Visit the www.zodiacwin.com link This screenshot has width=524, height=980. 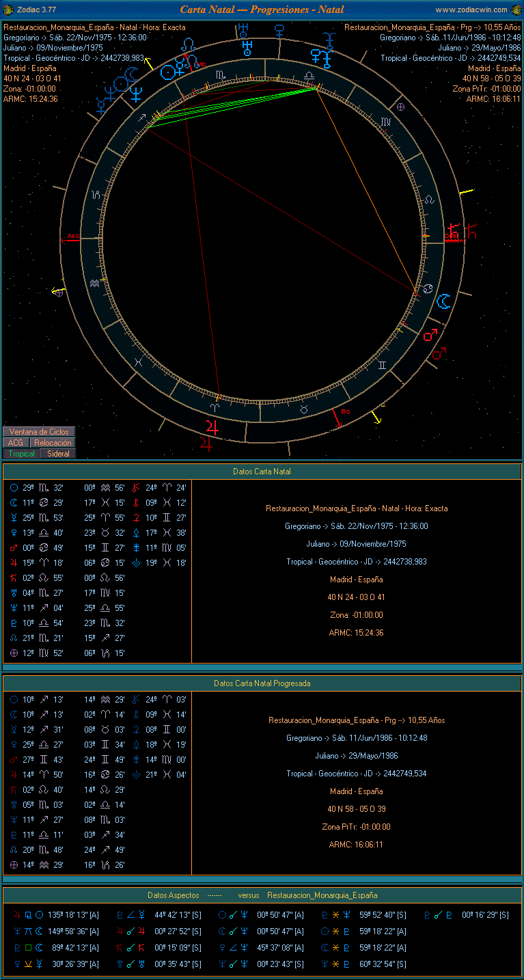click(x=471, y=10)
